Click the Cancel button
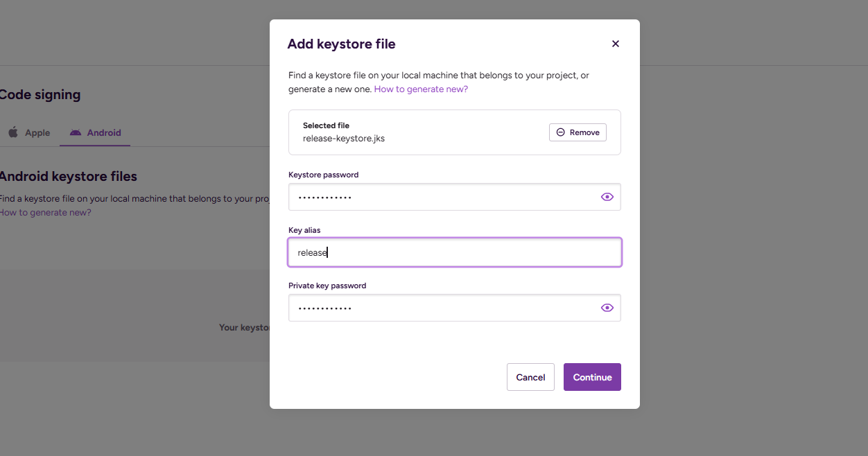 pos(530,377)
